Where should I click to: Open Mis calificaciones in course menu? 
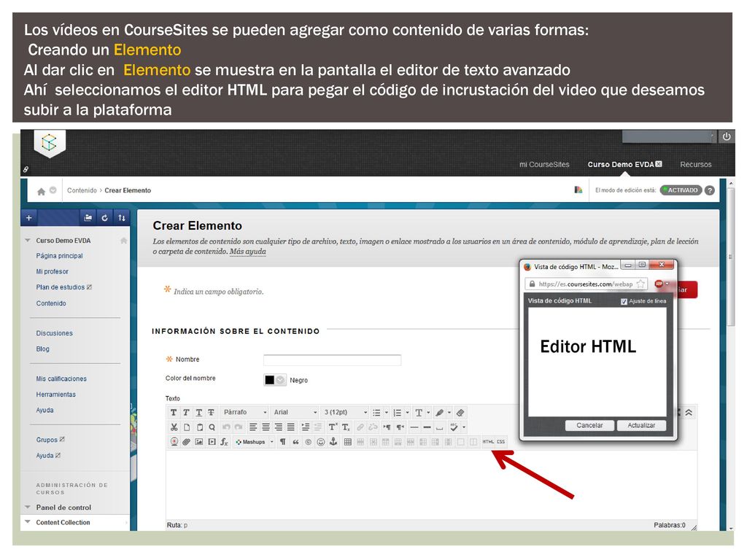pyautogui.click(x=61, y=379)
